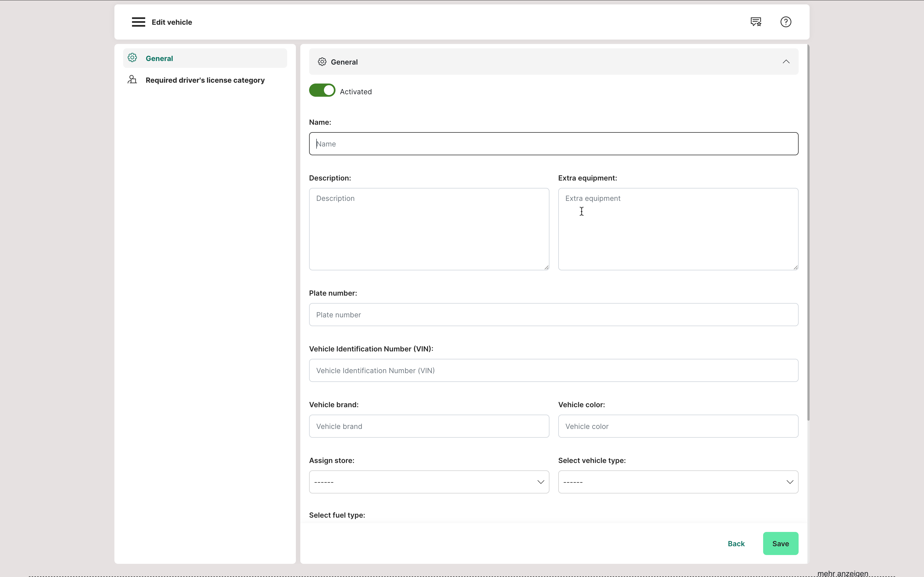
Task: Click 'mehr anzeigen' at the bottom
Action: click(x=843, y=573)
